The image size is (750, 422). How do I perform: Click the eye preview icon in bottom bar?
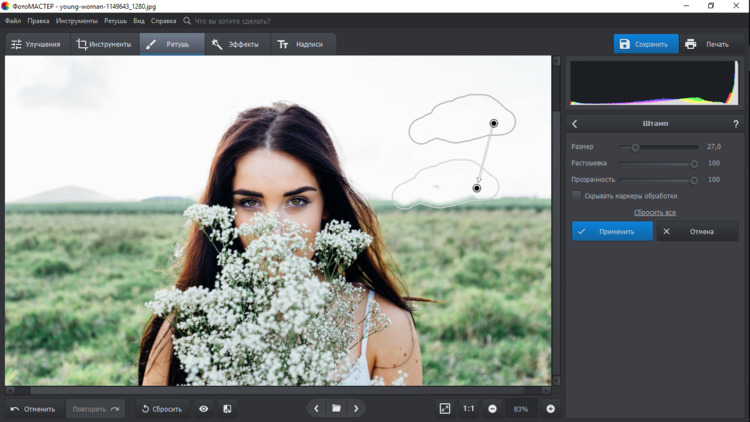pos(204,409)
